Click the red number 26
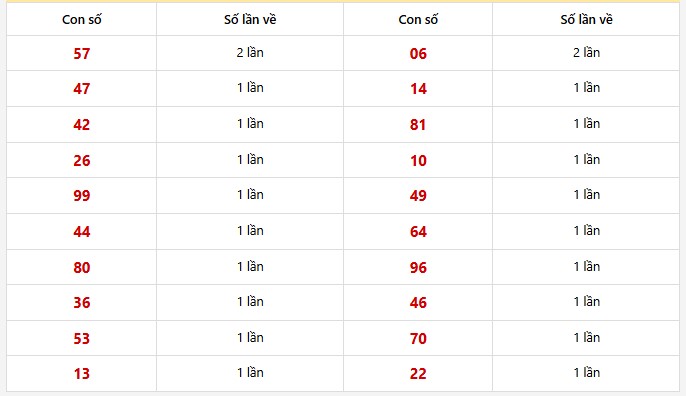Viewport: 686px width, 396px height. [82, 161]
